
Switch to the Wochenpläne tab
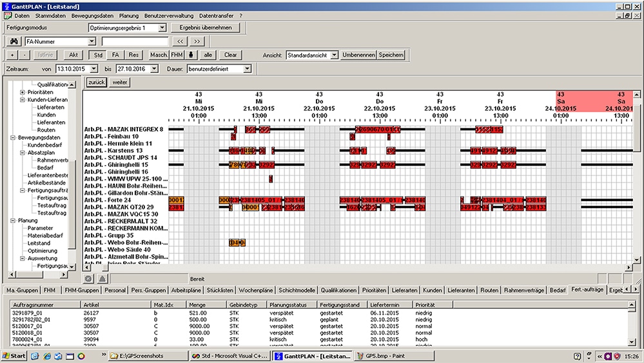255,290
